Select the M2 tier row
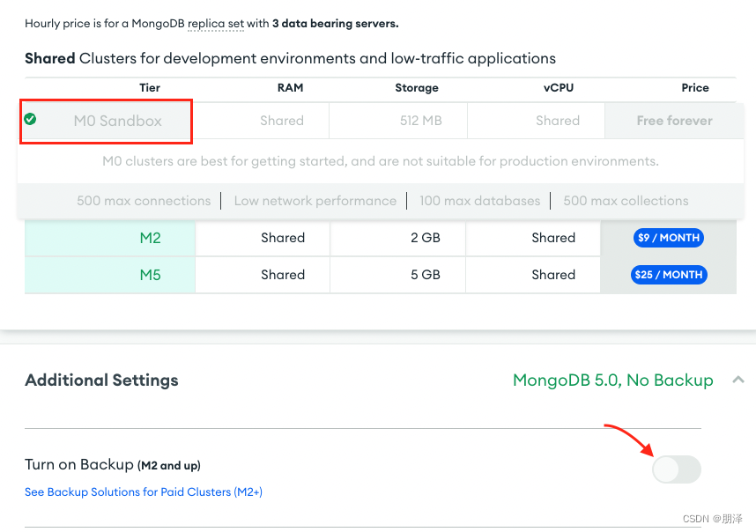 381,238
